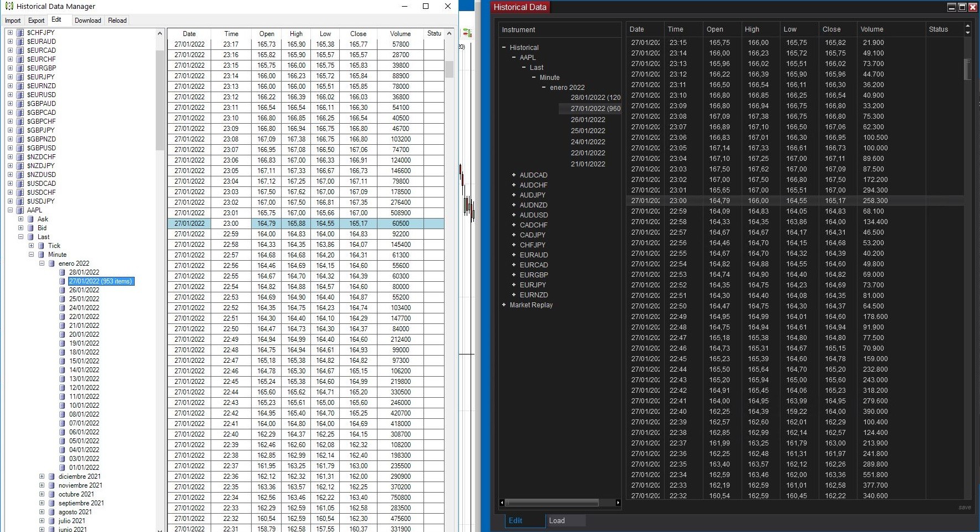This screenshot has width=980, height=532.
Task: Click the day icon beside 14/01/2022
Action: [62, 370]
